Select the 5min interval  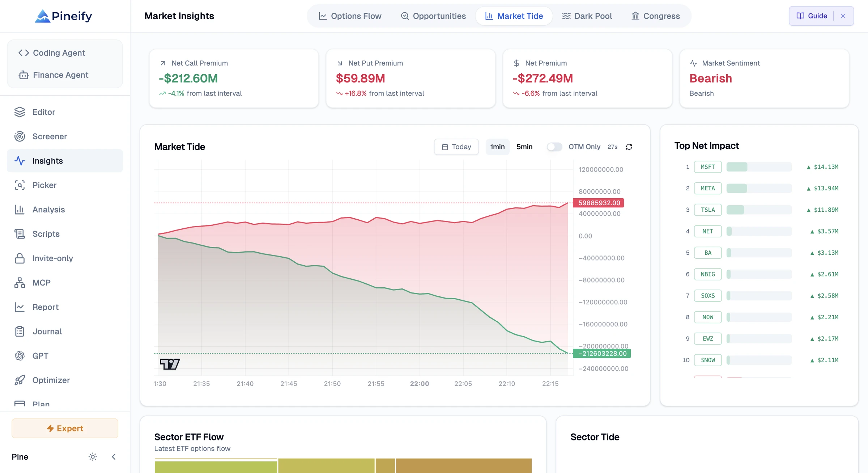[524, 147]
